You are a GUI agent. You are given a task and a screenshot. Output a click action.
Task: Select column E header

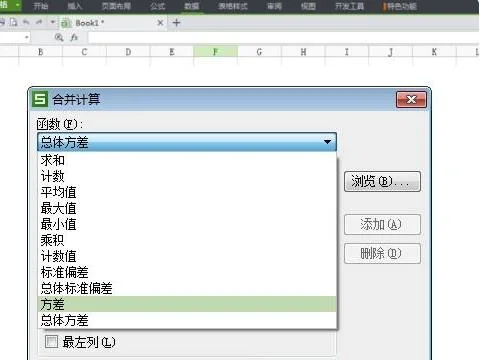tap(172, 52)
